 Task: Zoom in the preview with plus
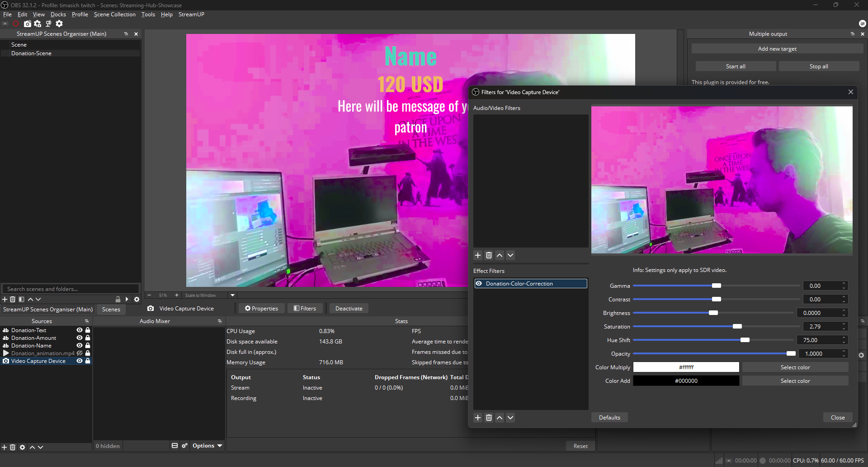tap(177, 295)
